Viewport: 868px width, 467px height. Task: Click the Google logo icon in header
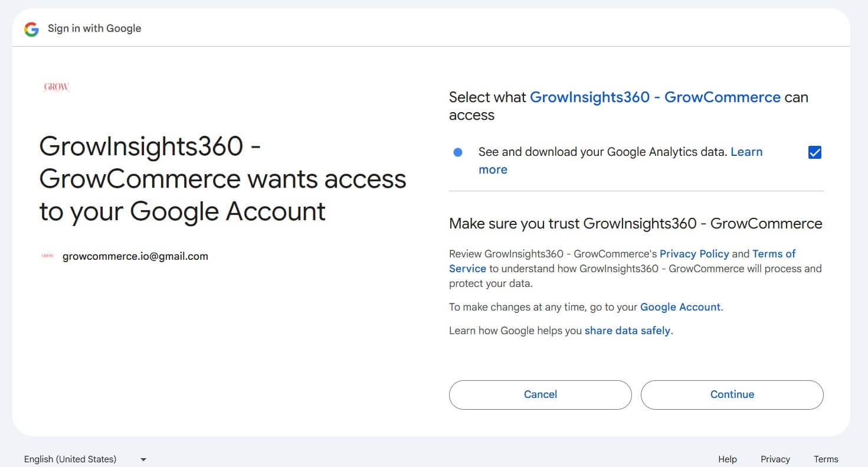31,29
